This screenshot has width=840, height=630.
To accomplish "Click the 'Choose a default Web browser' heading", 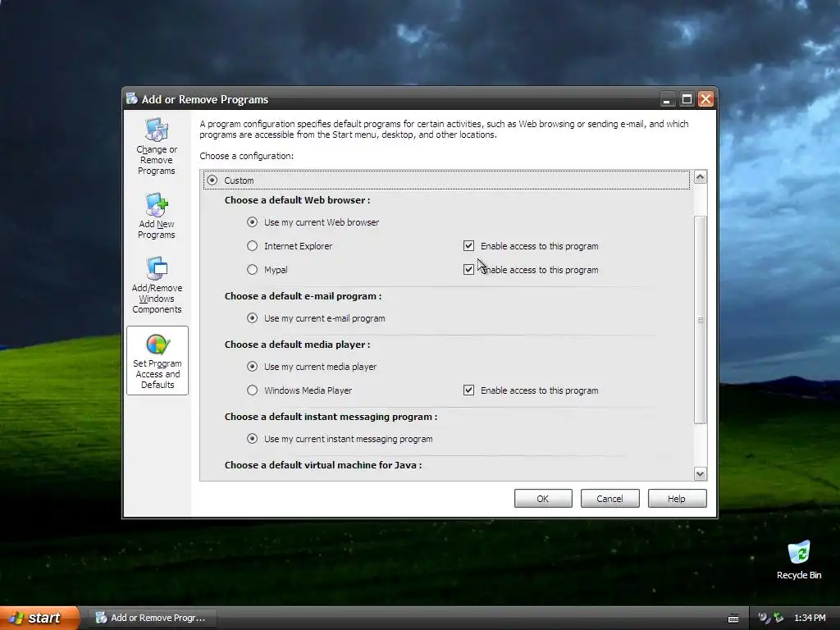I will point(297,200).
